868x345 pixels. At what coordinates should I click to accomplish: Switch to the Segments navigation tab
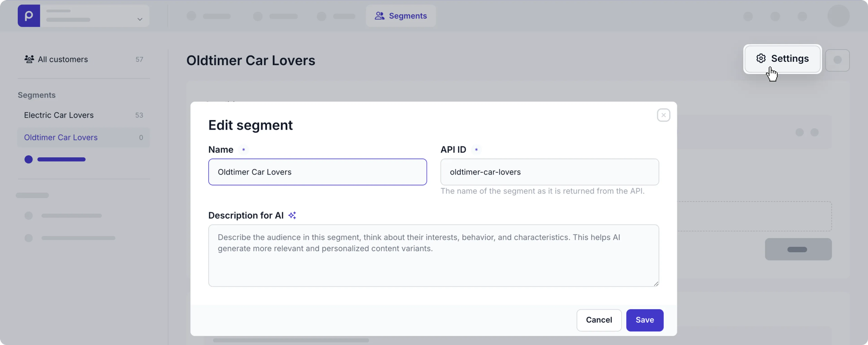click(x=401, y=16)
